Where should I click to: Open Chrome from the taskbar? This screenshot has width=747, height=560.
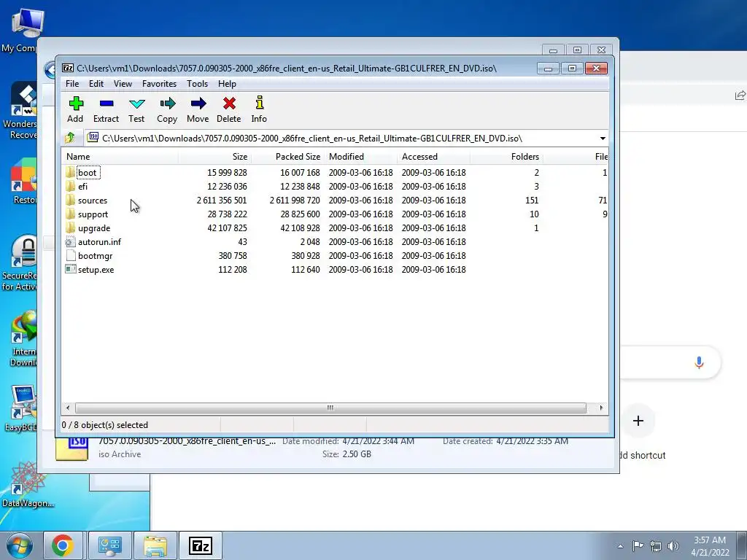click(x=63, y=545)
